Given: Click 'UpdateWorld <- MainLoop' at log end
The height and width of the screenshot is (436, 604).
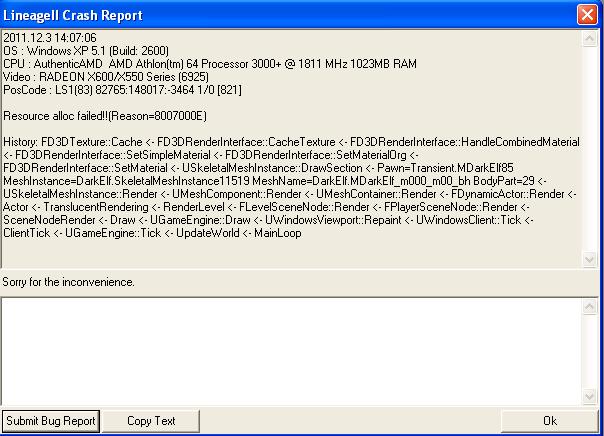Looking at the screenshot, I should [x=239, y=233].
